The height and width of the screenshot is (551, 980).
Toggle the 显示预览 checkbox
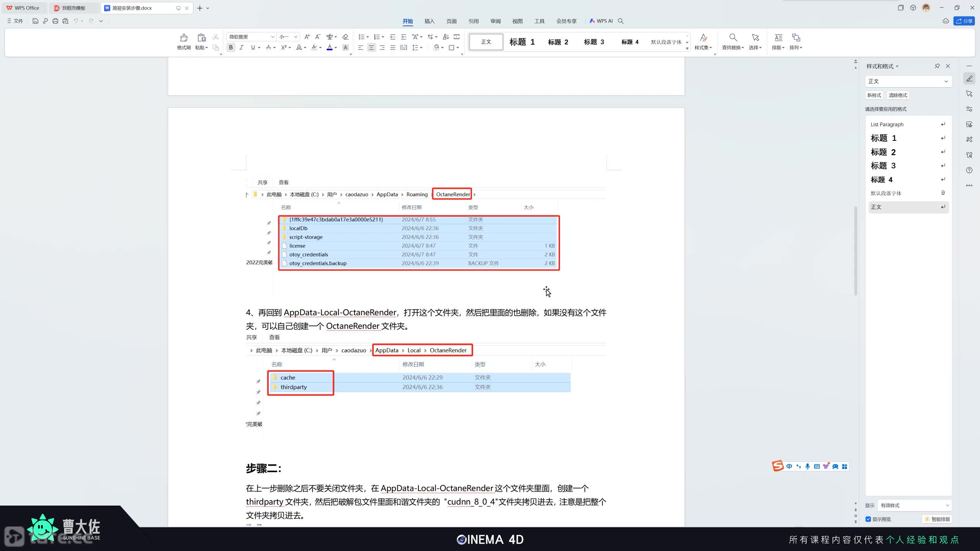868,519
